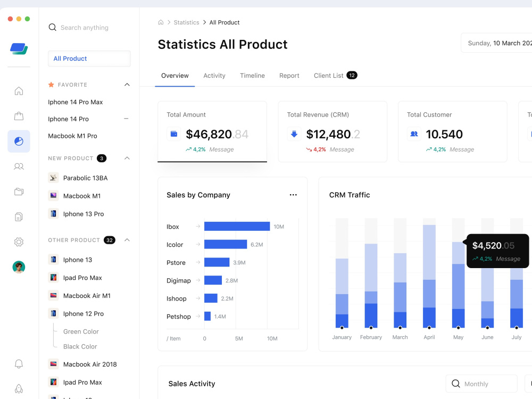Open the Monthly search filter

[481, 384]
